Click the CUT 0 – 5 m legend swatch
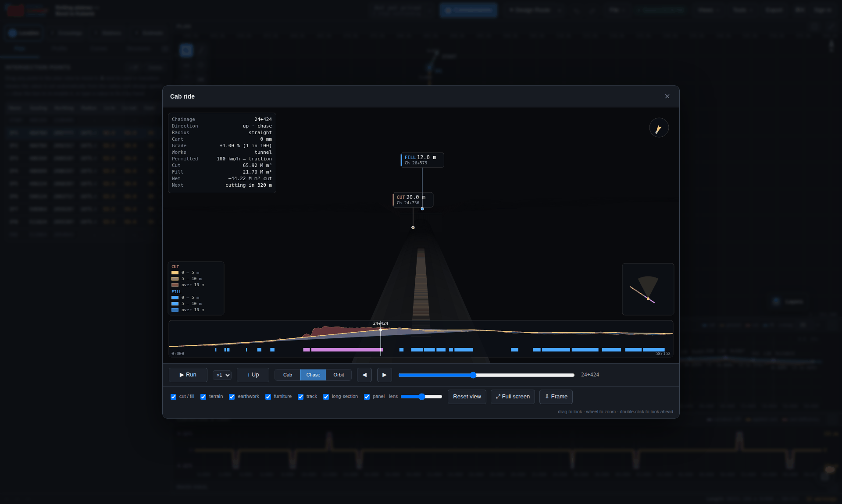 point(175,273)
